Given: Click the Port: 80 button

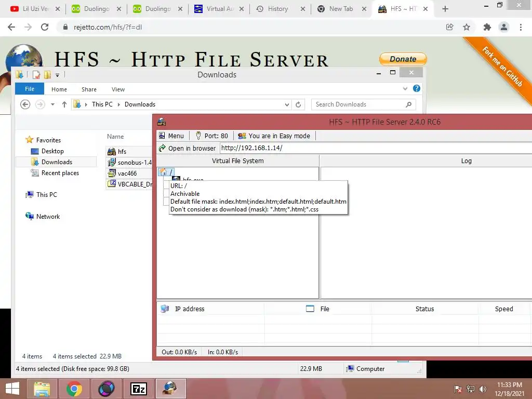Looking at the screenshot, I should (x=212, y=136).
